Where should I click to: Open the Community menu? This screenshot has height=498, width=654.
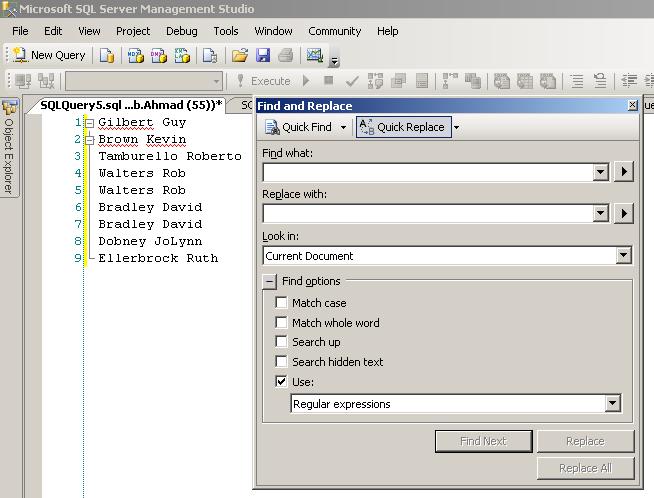click(x=335, y=31)
